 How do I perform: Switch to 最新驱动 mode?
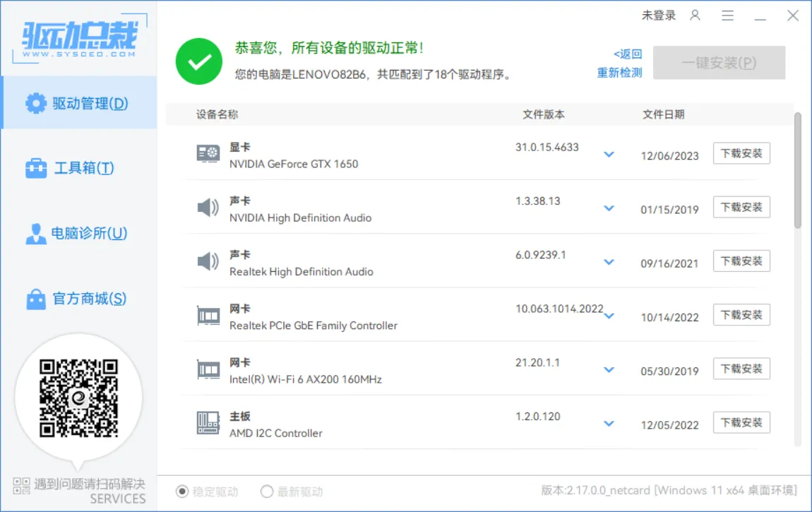(x=267, y=493)
